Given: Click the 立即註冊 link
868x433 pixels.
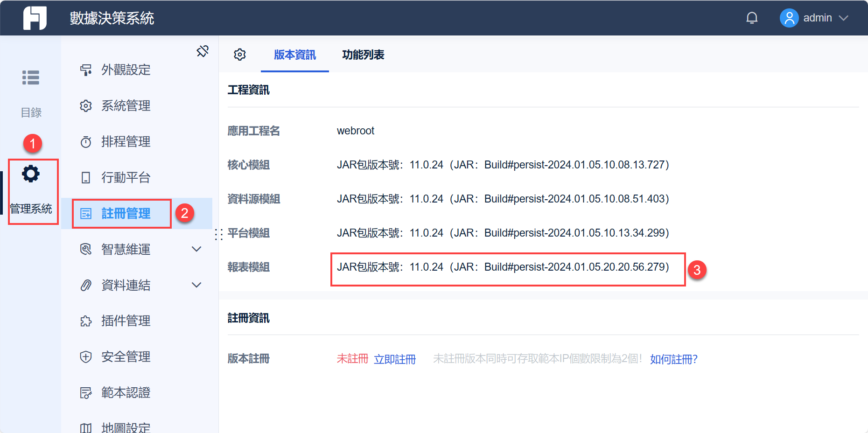Looking at the screenshot, I should click(x=395, y=359).
